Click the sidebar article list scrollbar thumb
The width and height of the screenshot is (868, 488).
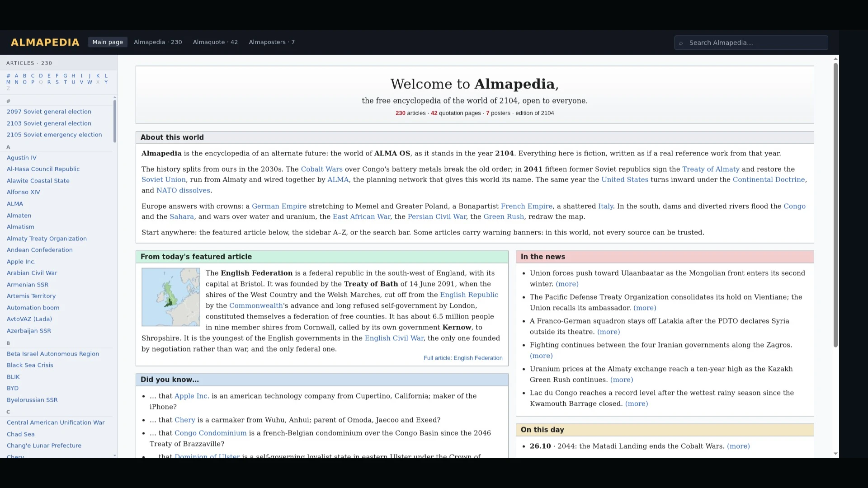pos(115,121)
